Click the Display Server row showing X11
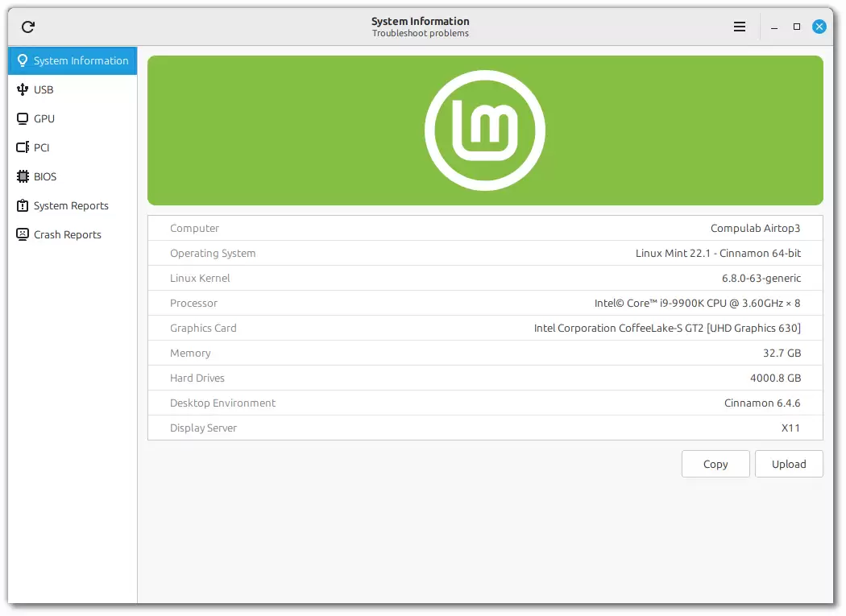The image size is (846, 616). pos(484,428)
